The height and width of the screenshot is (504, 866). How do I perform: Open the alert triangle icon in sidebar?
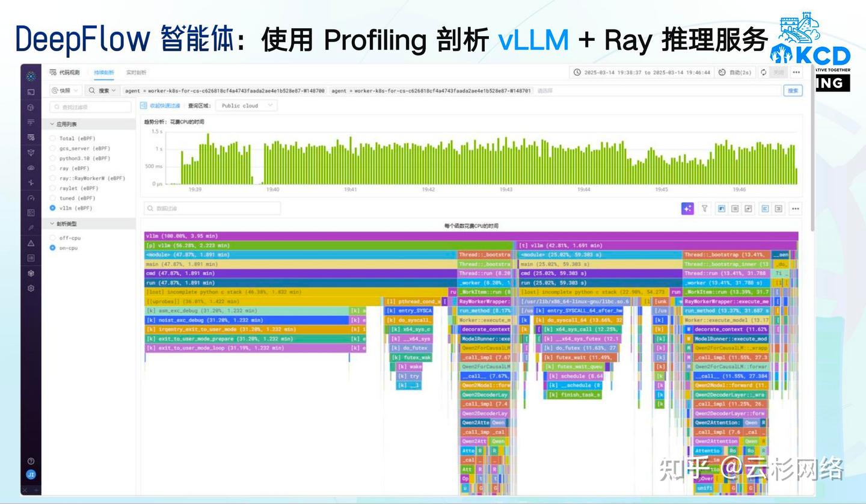click(31, 243)
